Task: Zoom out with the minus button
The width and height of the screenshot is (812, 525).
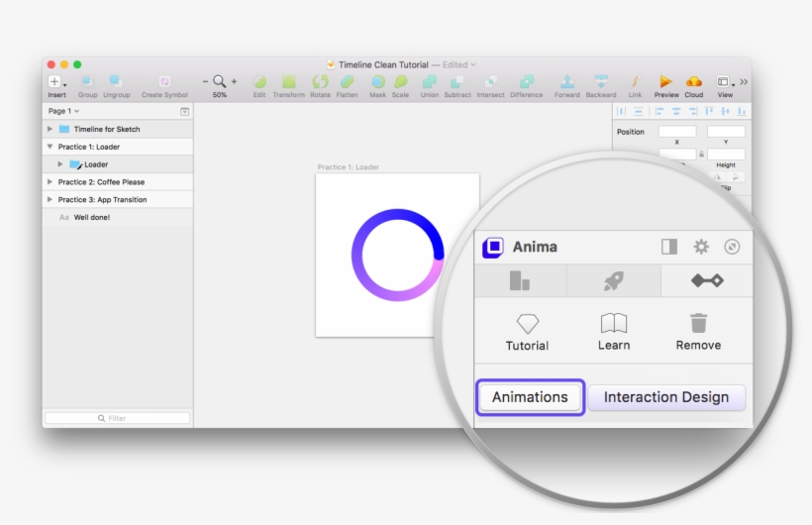Action: point(205,81)
